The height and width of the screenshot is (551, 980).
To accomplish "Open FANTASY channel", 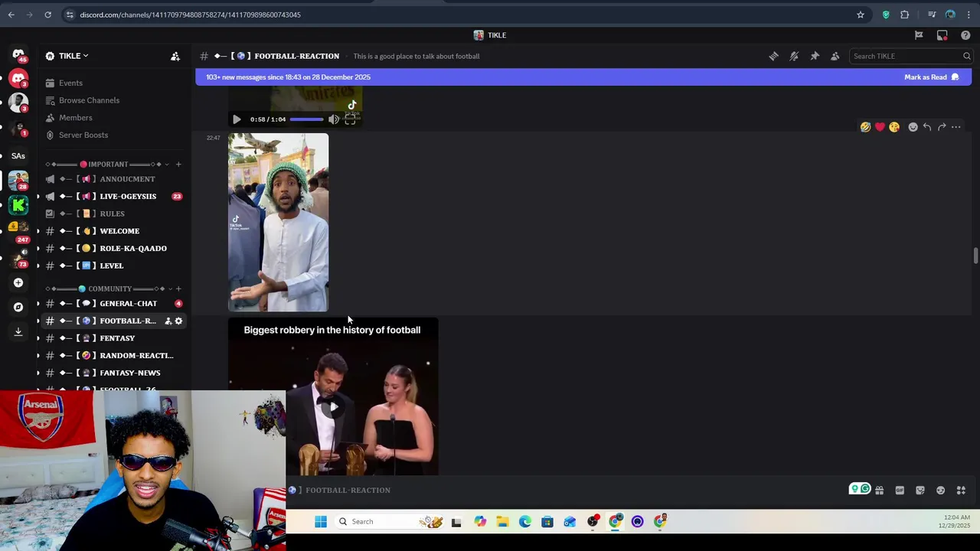I will [113, 338].
